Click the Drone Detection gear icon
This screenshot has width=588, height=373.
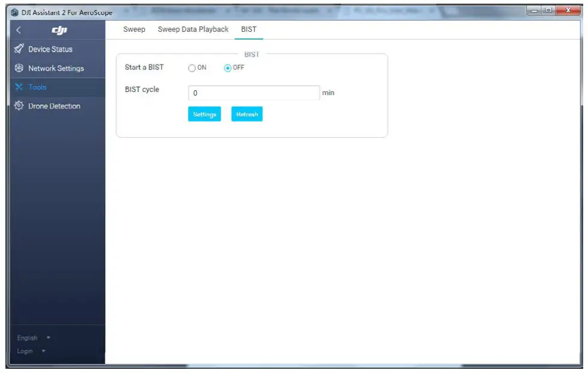[19, 106]
